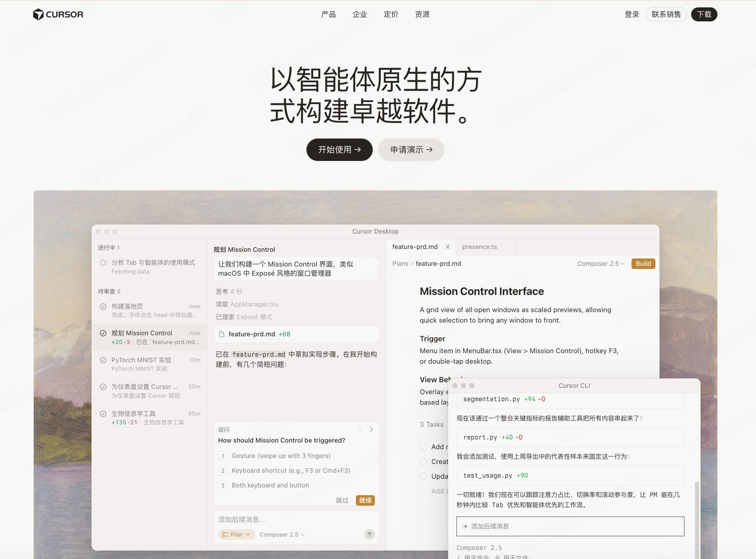Click the 继续 button
This screenshot has width=756, height=559.
[x=365, y=500]
